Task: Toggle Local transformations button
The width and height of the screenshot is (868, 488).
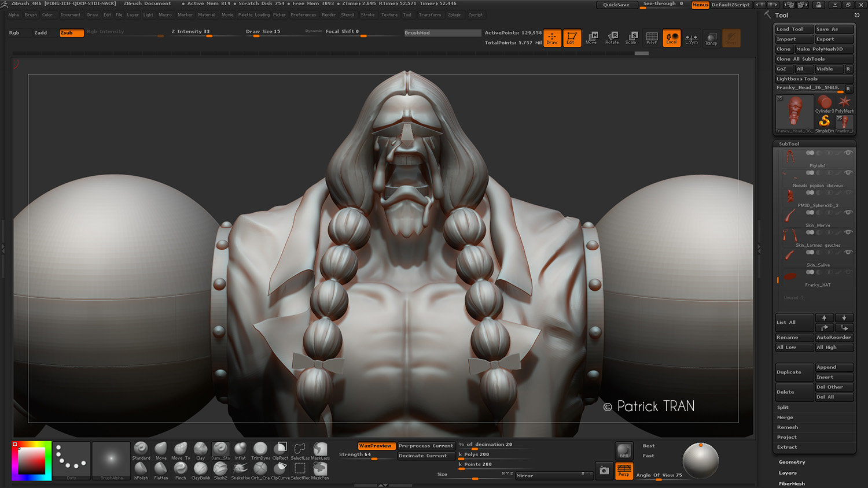Action: 671,38
